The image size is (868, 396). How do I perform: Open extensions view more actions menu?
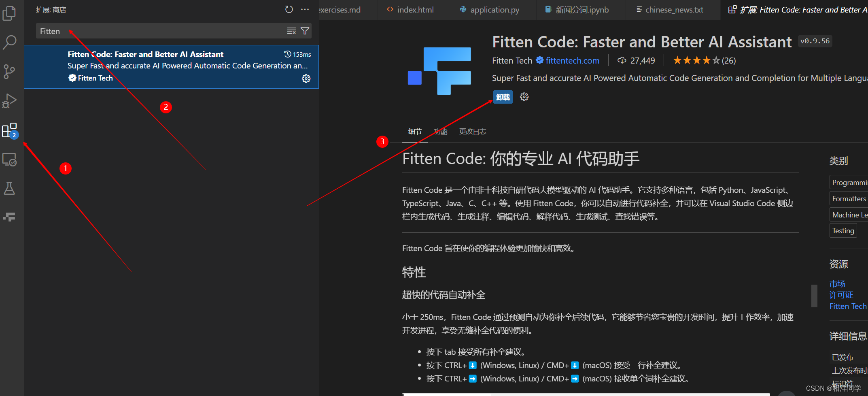305,9
